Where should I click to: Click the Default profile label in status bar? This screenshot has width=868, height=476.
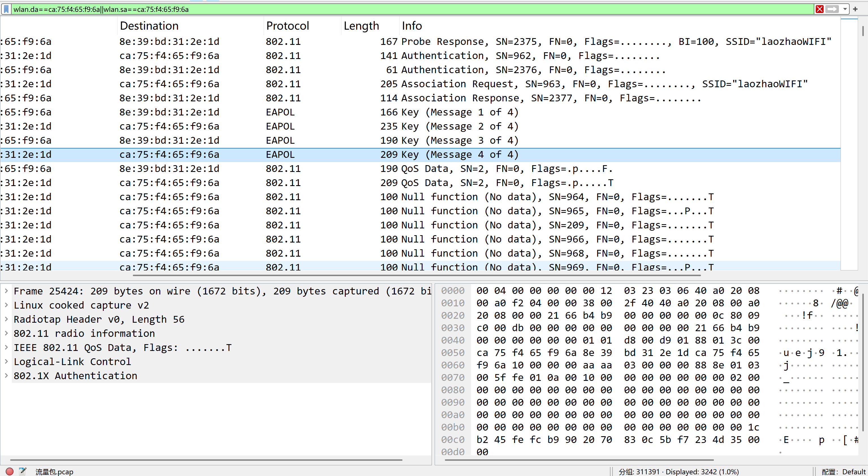point(854,471)
